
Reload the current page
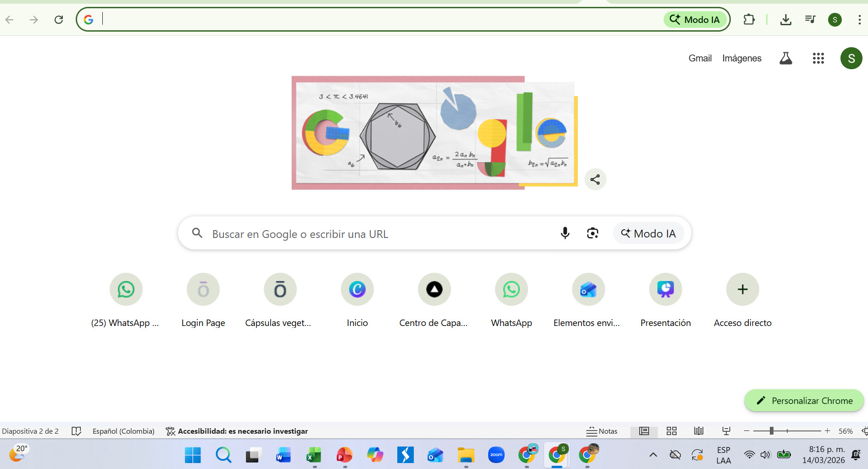59,20
